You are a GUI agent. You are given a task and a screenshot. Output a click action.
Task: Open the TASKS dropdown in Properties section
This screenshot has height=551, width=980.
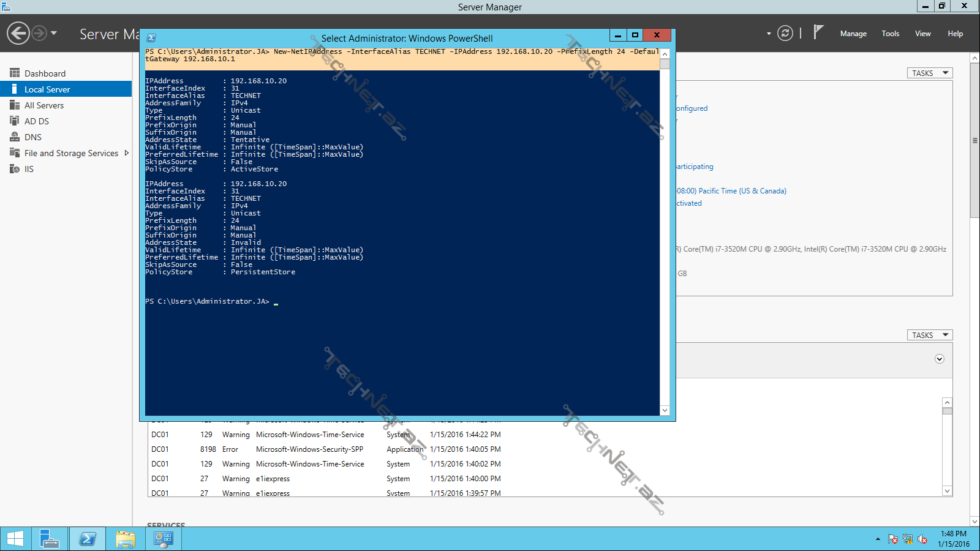tap(929, 73)
